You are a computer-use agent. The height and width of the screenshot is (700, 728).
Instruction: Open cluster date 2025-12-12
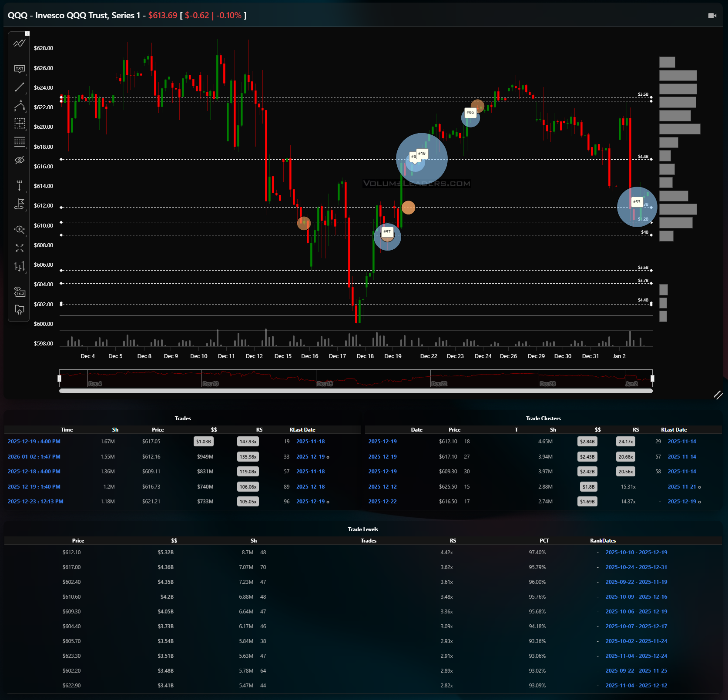pos(382,487)
